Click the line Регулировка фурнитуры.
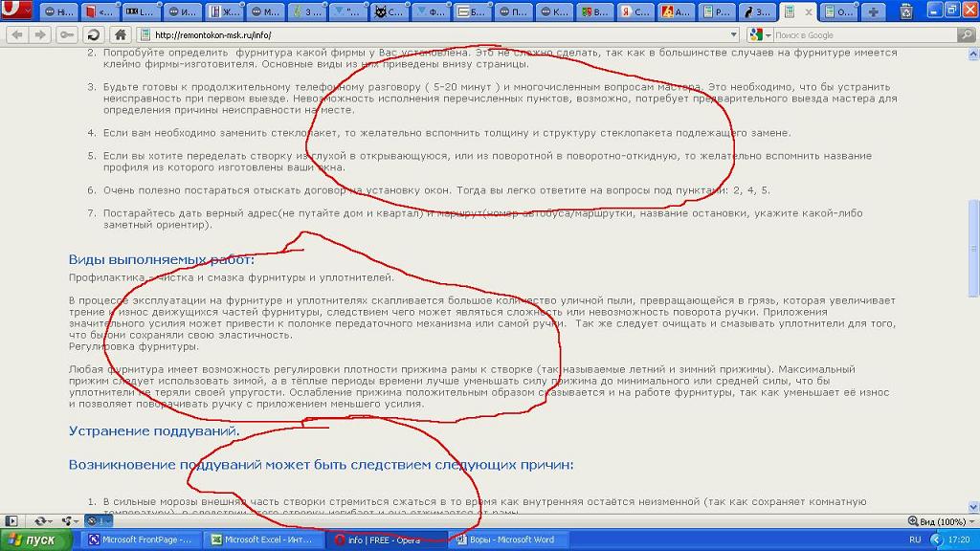The height and width of the screenshot is (551, 980). tap(134, 346)
